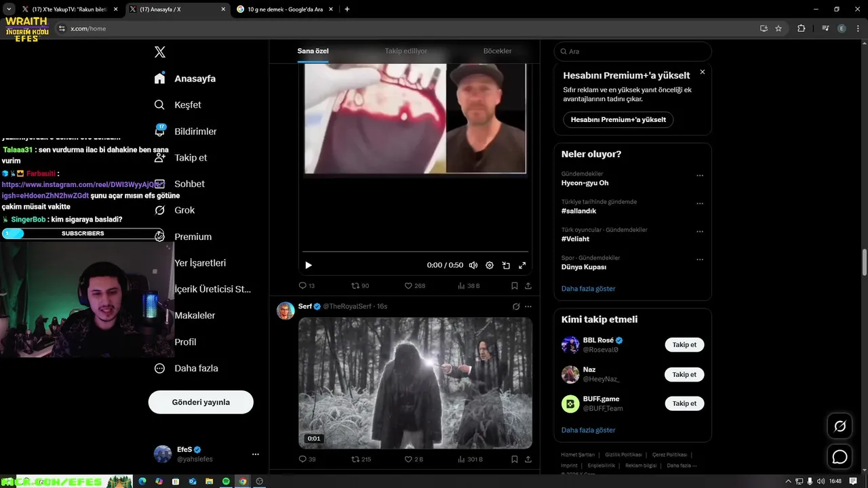Open options for Hyeon-gyu Oh trend

tap(700, 176)
